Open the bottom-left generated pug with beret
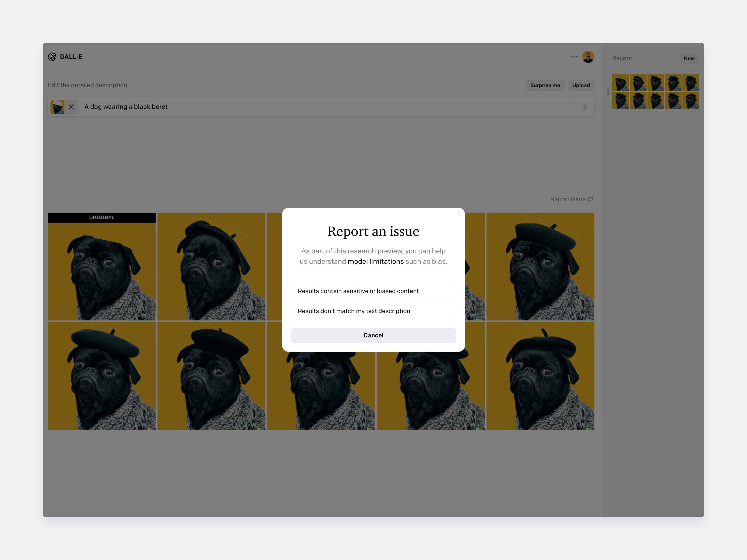This screenshot has height=560, width=747. 102,376
